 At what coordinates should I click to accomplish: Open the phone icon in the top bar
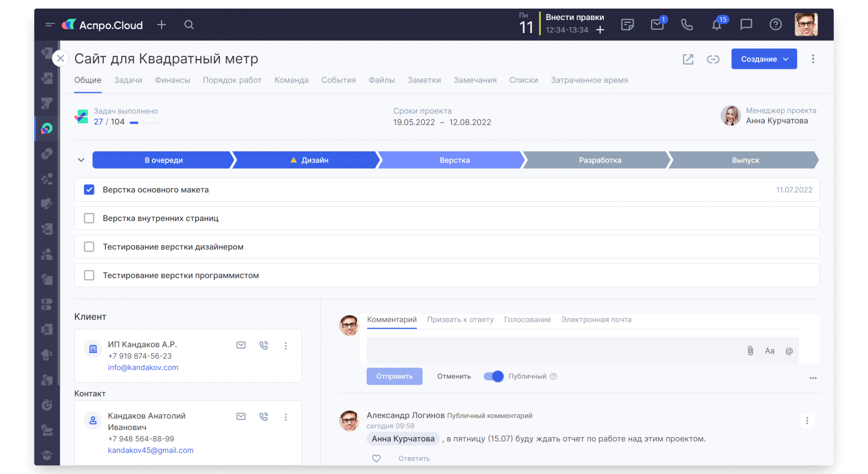point(687,25)
